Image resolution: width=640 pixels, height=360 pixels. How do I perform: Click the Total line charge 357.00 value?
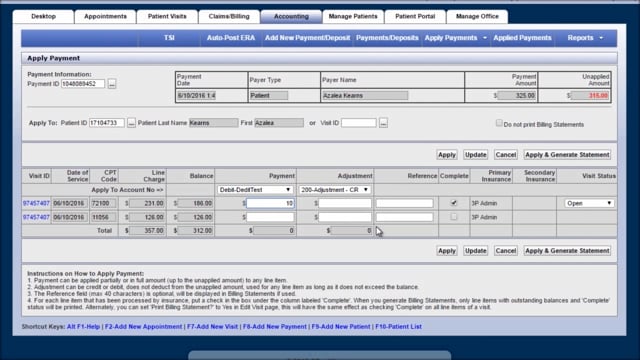147,231
